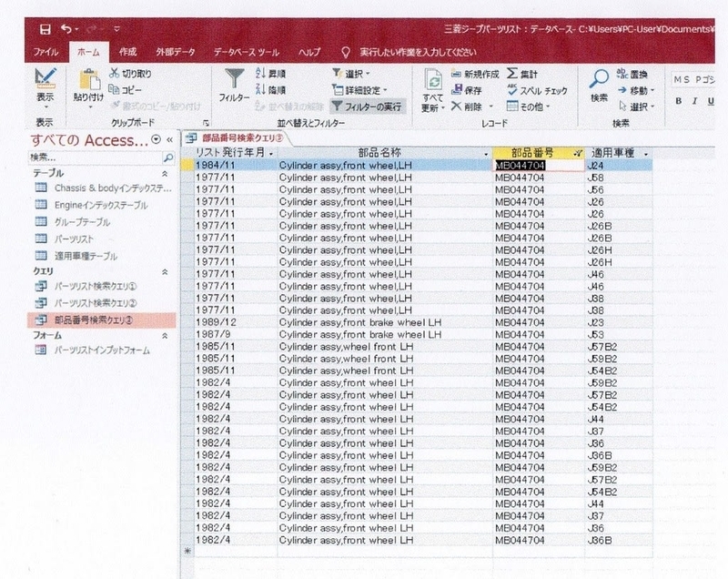Open the 検索 (Find) magnifier tool

[x=600, y=83]
